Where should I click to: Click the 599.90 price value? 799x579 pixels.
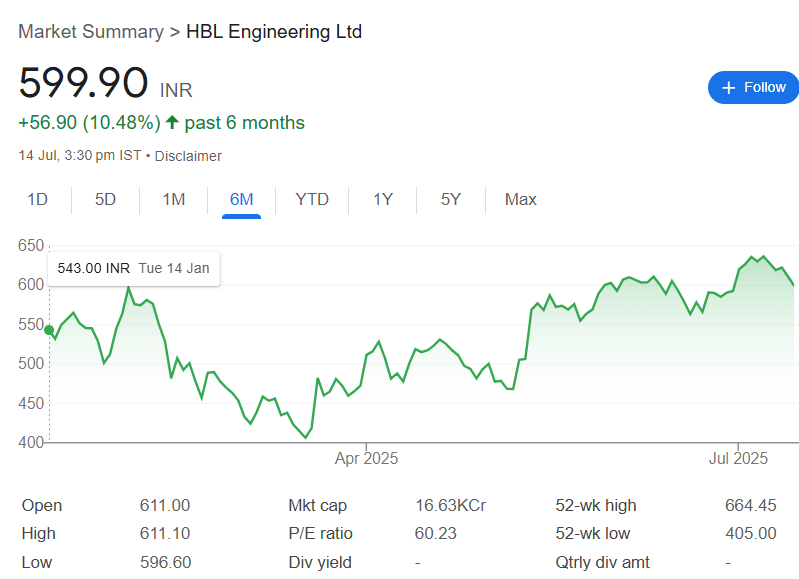84,83
